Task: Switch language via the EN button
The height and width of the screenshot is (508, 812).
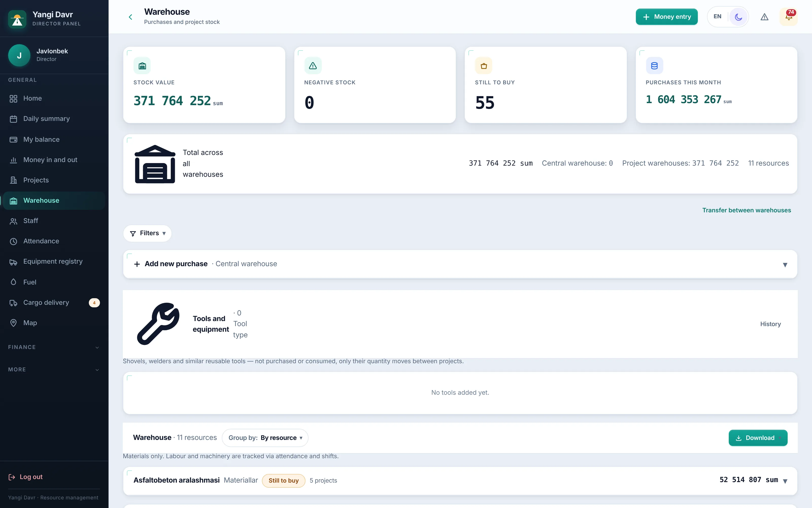Action: click(717, 17)
